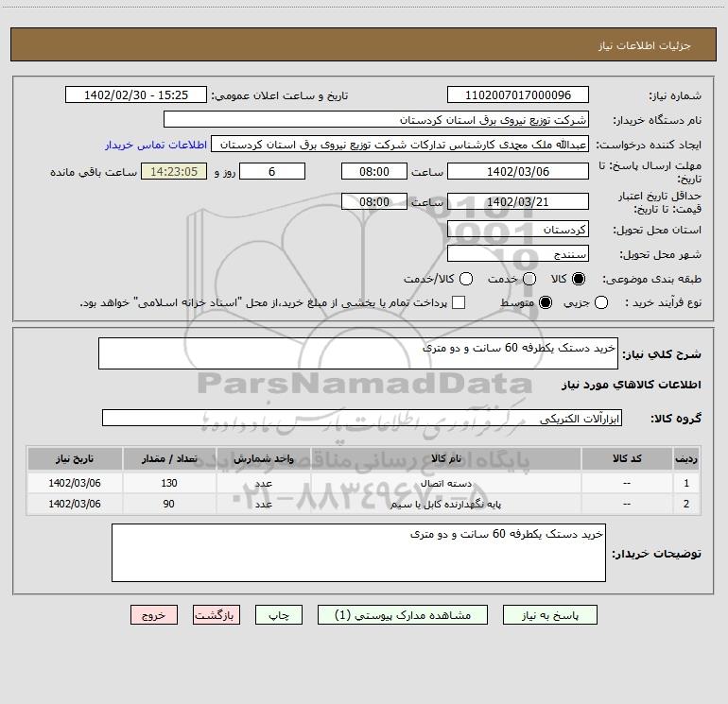Tick the اسناد خزانه اسلامی payment checkbox
Image resolution: width=728 pixels, height=704 pixels.
[459, 302]
